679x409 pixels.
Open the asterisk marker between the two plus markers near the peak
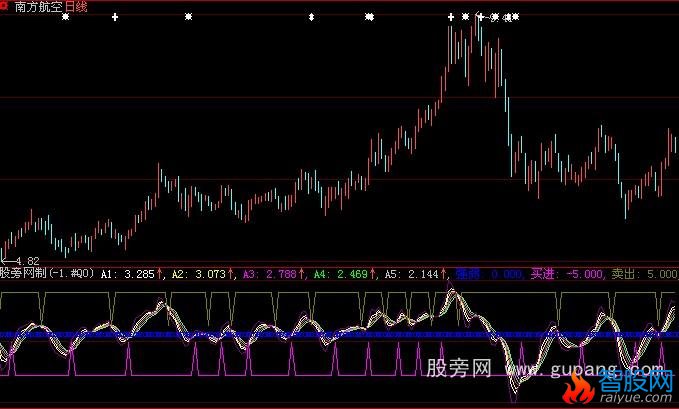(x=465, y=17)
